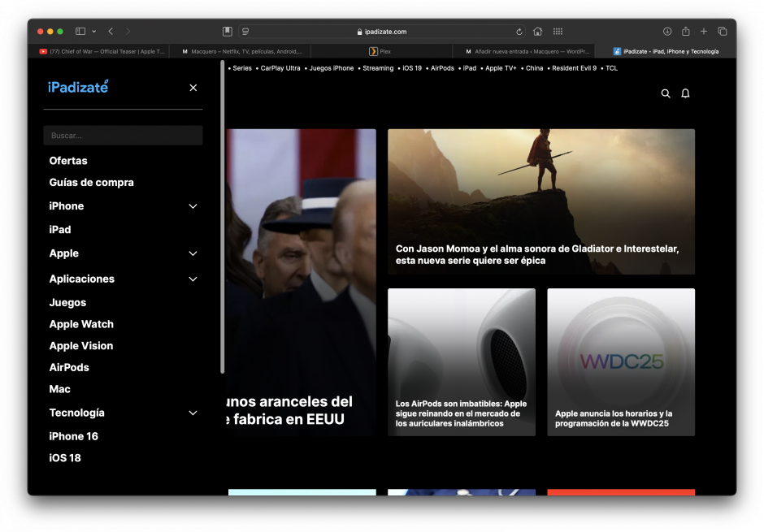The image size is (764, 532).
Task: Switch to the Chief of War YouTube tab
Action: click(102, 51)
